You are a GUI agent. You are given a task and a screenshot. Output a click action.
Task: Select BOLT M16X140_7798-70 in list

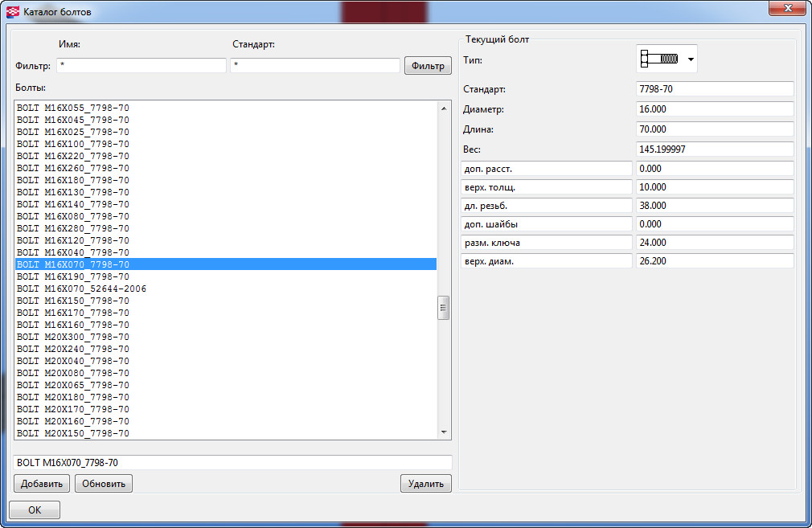[x=226, y=204]
